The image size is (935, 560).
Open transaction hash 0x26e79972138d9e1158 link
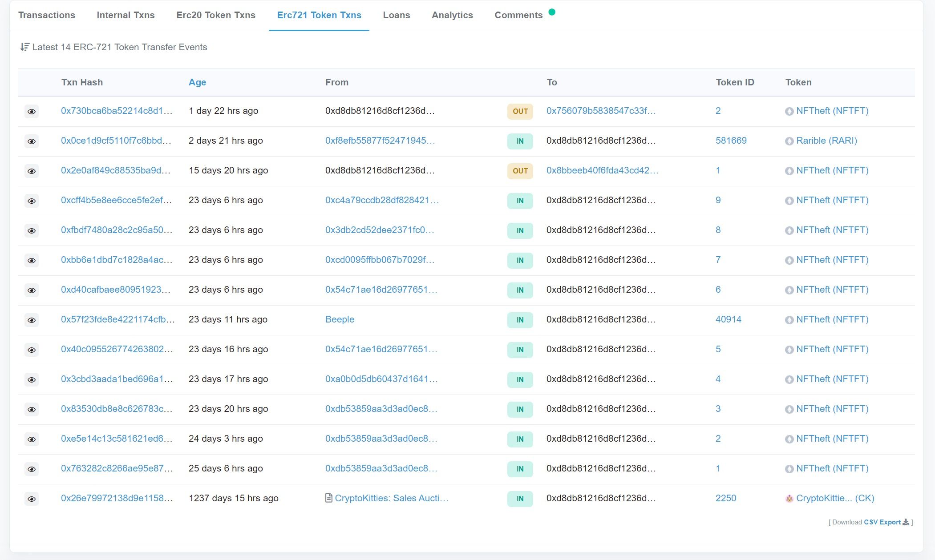[117, 498]
